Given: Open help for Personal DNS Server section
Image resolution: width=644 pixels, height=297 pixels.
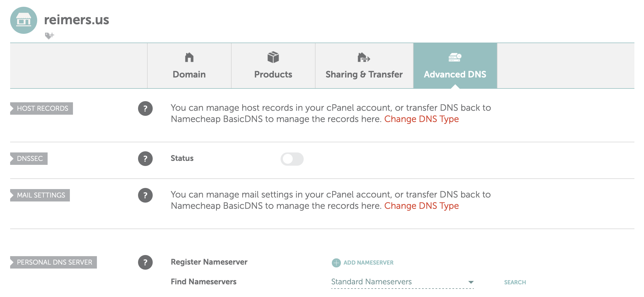Looking at the screenshot, I should tap(145, 262).
